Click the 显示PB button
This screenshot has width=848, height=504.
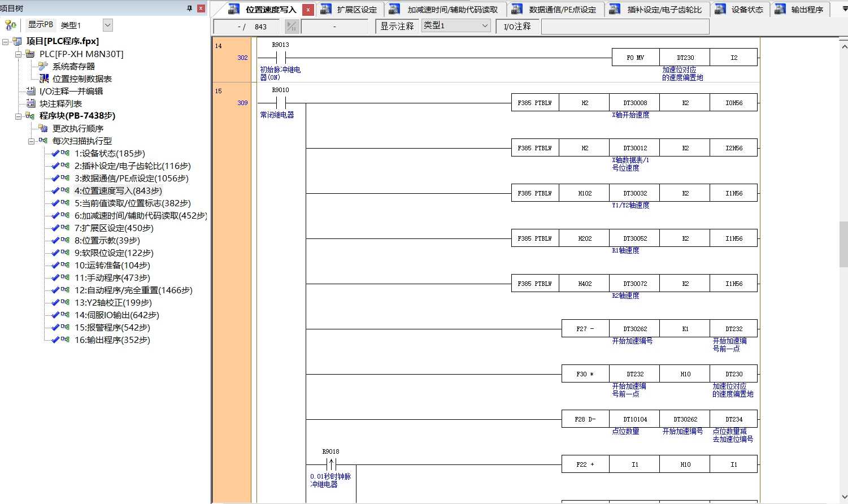point(40,25)
